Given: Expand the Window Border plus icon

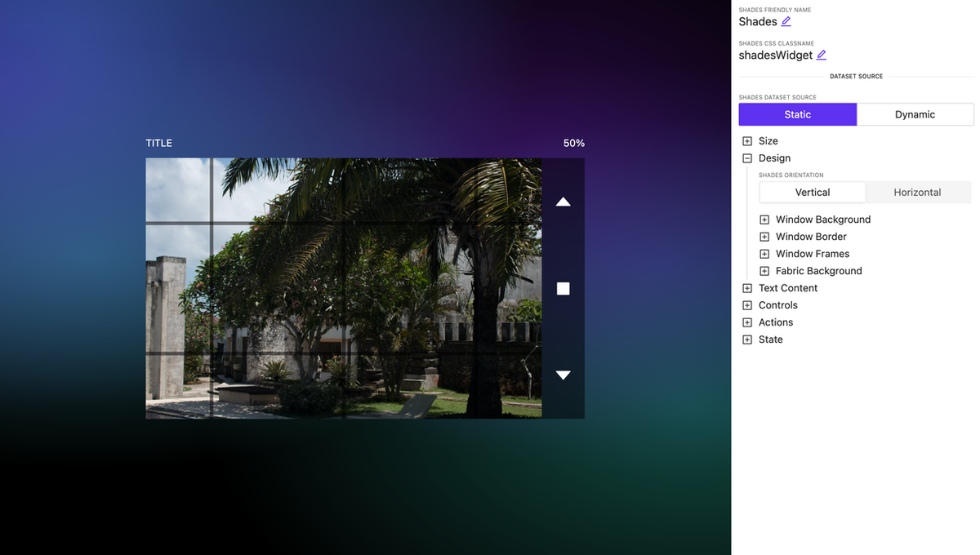Looking at the screenshot, I should click(x=764, y=237).
